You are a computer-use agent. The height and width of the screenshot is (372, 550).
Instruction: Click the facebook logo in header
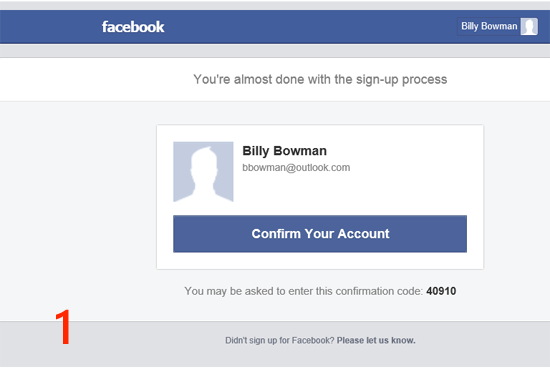[133, 27]
